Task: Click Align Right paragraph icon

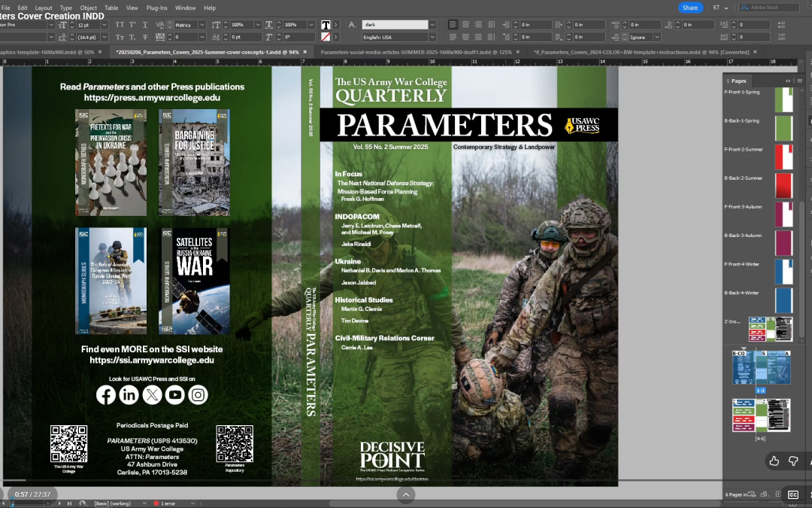Action: pos(478,24)
